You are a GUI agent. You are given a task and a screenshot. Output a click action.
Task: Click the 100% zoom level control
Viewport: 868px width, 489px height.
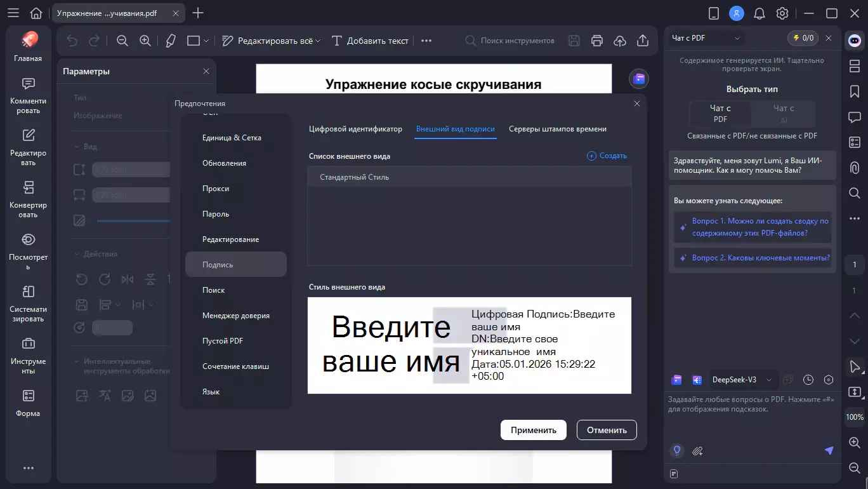(x=854, y=417)
